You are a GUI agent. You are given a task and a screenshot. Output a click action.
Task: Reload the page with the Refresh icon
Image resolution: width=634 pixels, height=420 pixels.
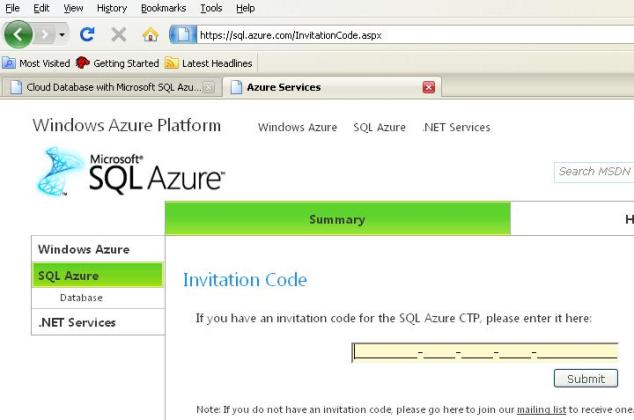pyautogui.click(x=87, y=35)
